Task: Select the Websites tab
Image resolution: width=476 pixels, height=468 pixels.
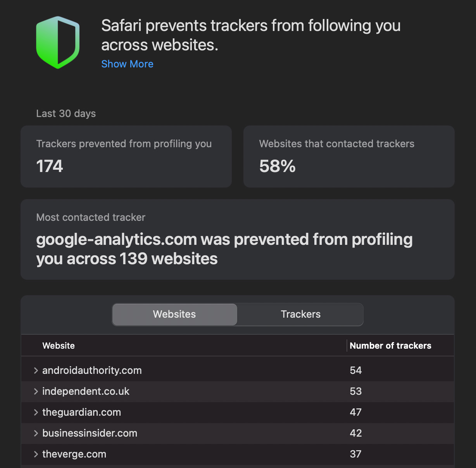Action: [174, 314]
